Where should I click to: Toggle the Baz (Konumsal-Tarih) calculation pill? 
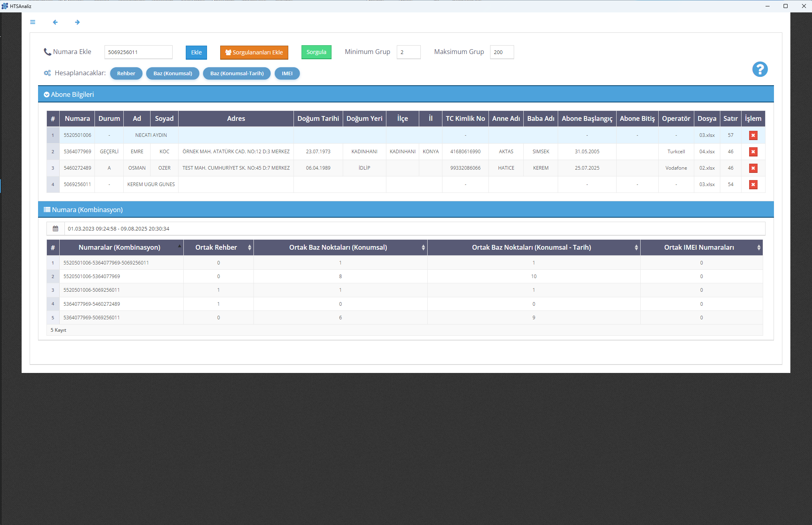click(237, 73)
